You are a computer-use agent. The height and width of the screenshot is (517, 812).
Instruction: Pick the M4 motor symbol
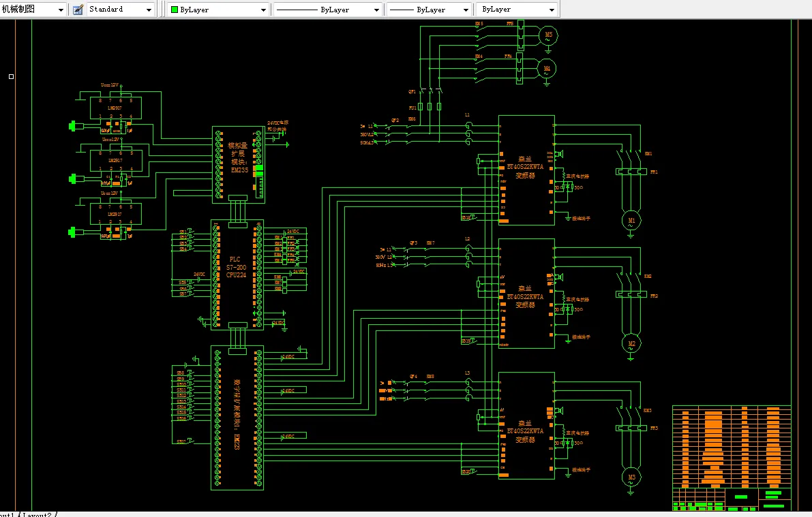[x=547, y=68]
